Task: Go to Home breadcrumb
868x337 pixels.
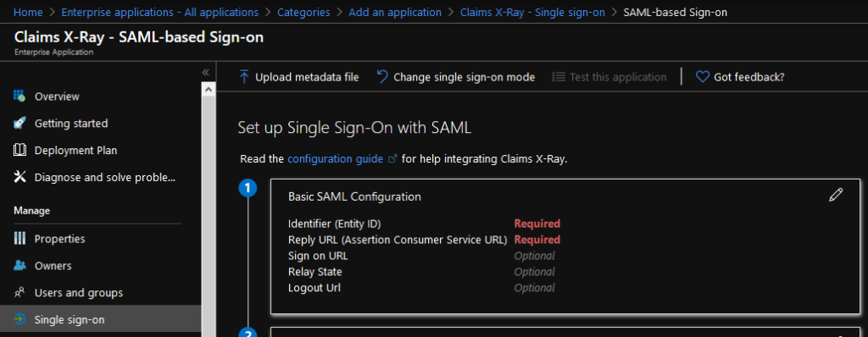Action: pos(26,12)
